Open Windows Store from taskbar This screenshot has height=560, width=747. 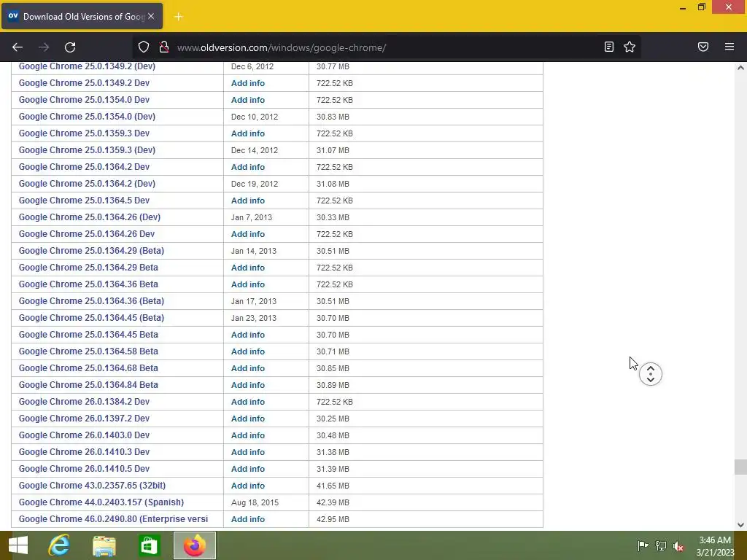pos(149,545)
